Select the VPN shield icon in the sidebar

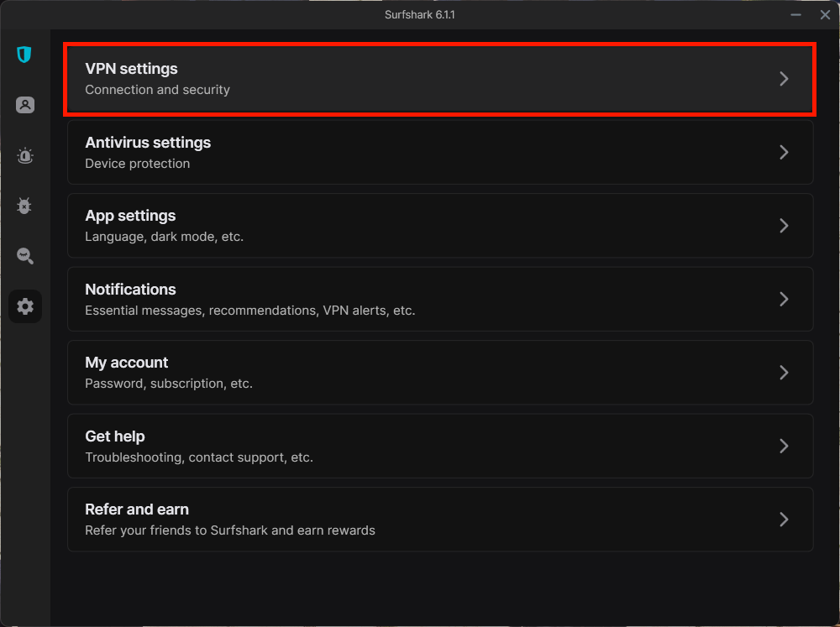pos(25,55)
